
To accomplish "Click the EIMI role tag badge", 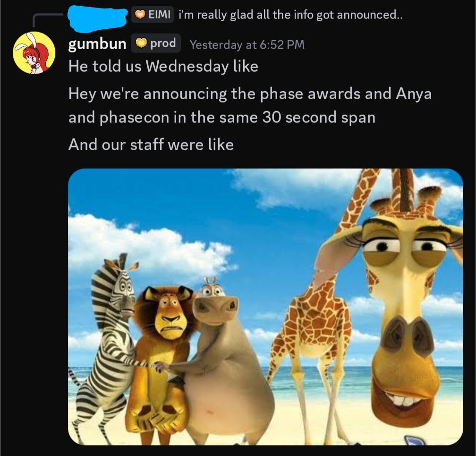I will [153, 14].
